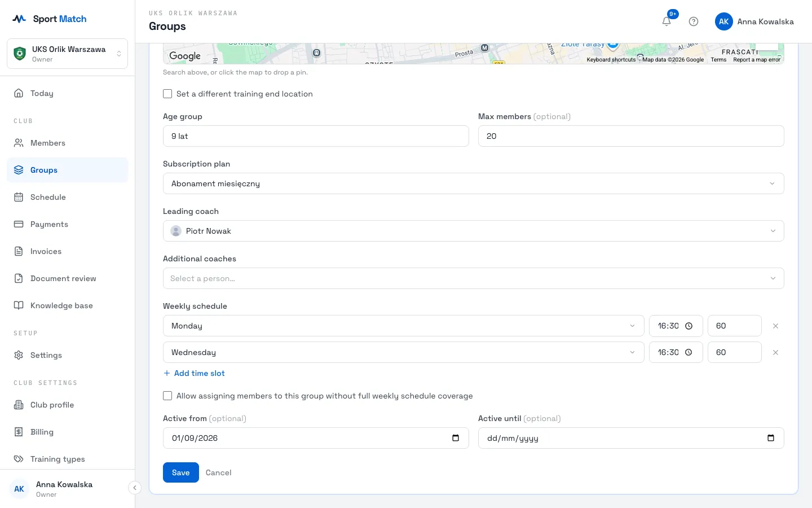
Task: Open the Active until calendar picker icon
Action: pos(771,438)
